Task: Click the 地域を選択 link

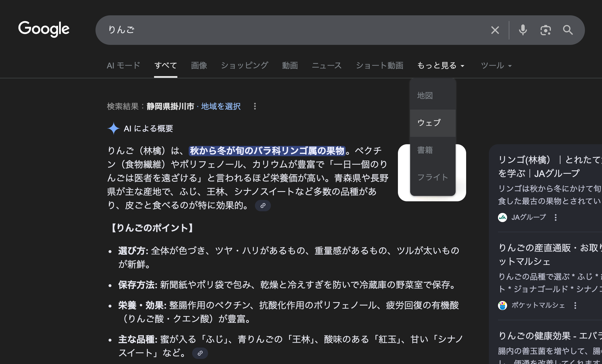Action: pos(221,106)
